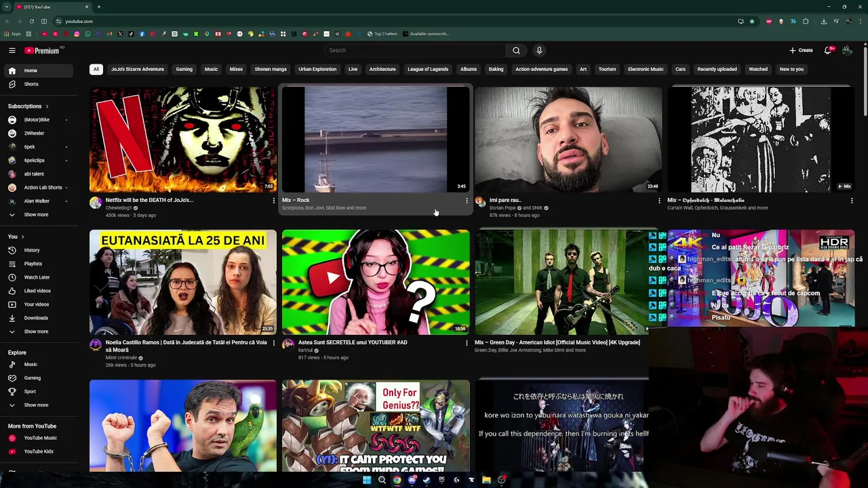Open Netflix JoJo video thumbnail
This screenshot has height=488, width=868.
[183, 140]
